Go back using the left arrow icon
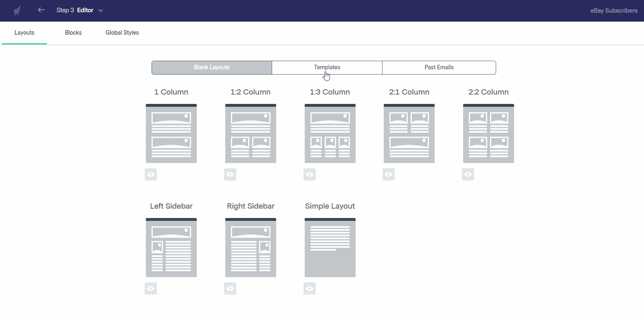 click(x=41, y=10)
